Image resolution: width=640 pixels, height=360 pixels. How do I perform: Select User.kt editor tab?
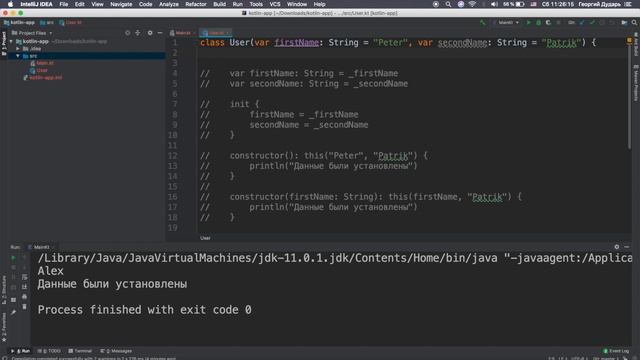pyautogui.click(x=216, y=33)
